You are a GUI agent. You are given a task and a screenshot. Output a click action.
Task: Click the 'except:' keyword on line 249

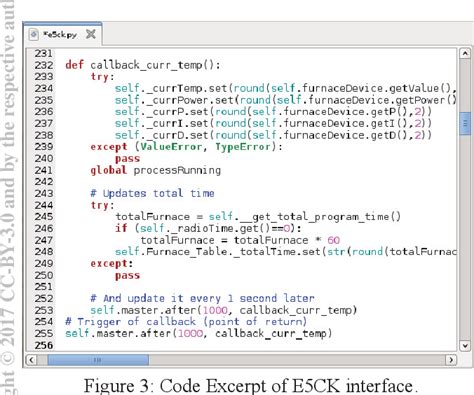[x=112, y=264]
